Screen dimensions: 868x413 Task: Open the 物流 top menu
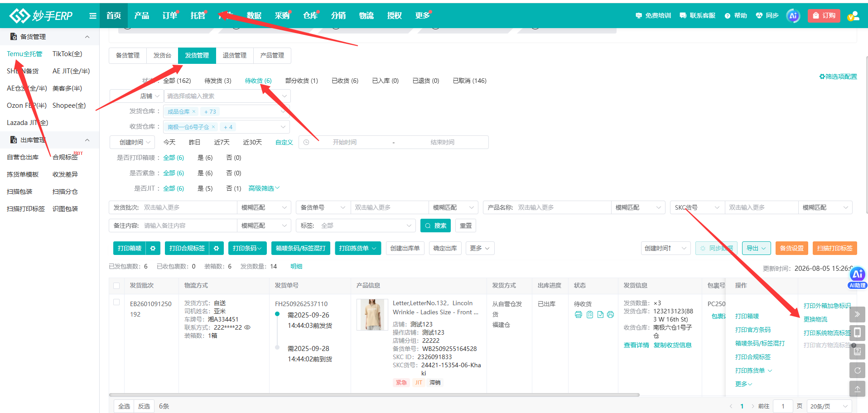(x=366, y=15)
